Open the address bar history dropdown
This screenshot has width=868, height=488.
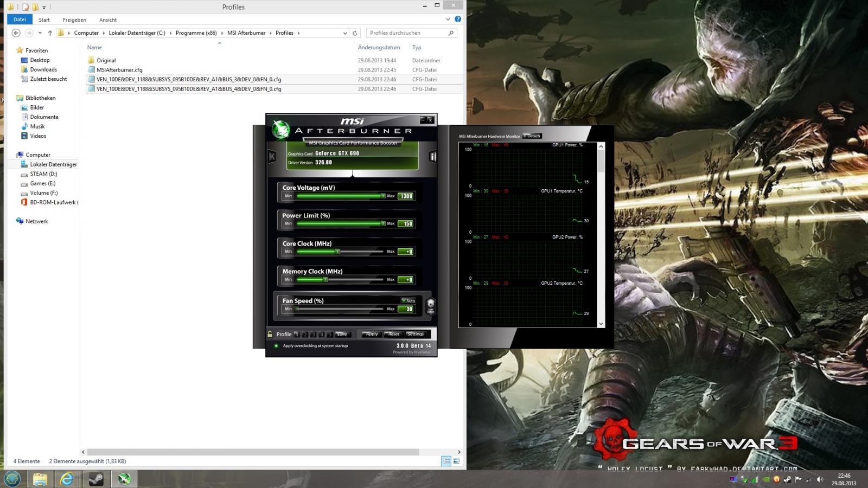(x=344, y=33)
